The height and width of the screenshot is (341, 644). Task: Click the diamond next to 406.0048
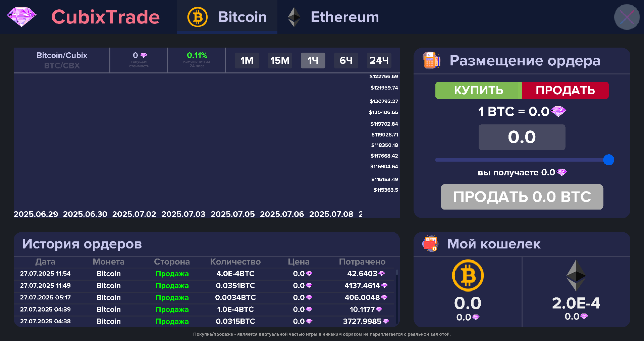click(384, 297)
